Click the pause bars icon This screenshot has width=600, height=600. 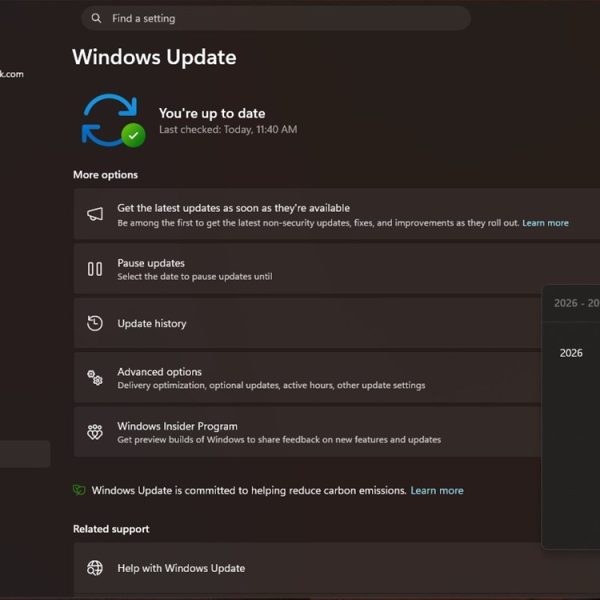point(95,269)
